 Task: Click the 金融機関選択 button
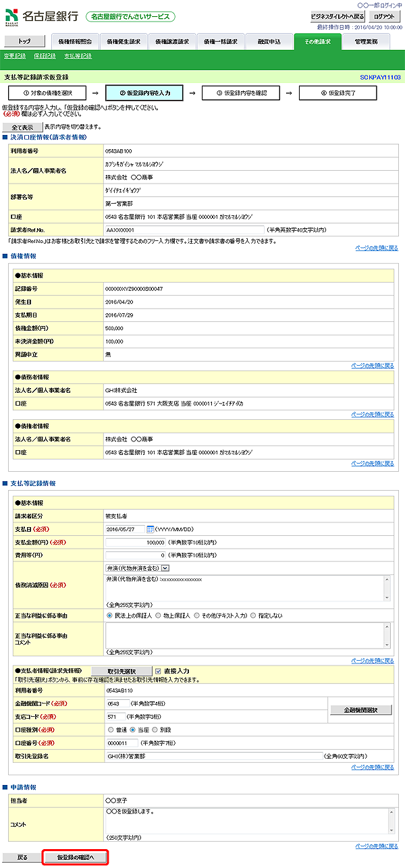[361, 709]
